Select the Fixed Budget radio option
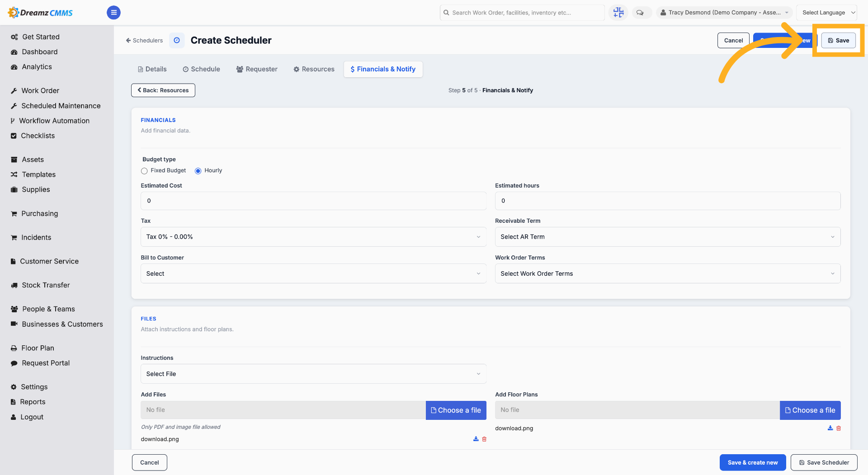 tap(144, 171)
